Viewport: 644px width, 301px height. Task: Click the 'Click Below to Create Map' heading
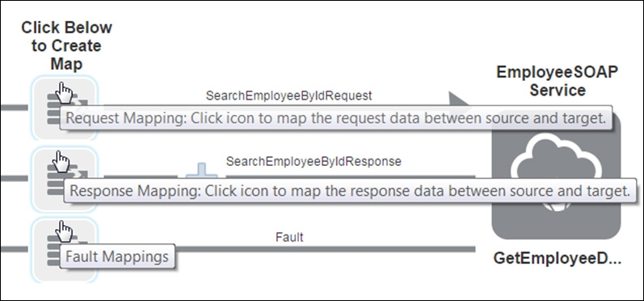66,45
